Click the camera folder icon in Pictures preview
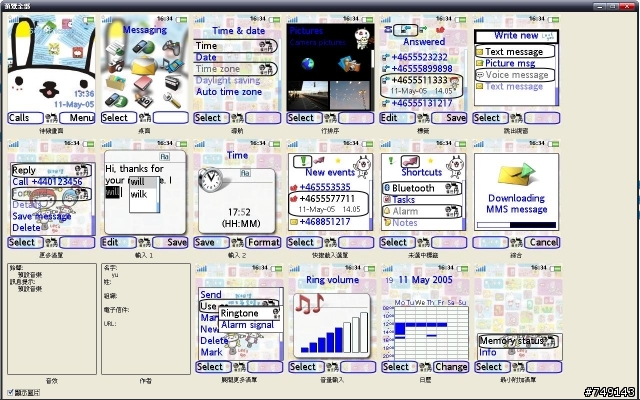640x400 pixels. (x=349, y=64)
